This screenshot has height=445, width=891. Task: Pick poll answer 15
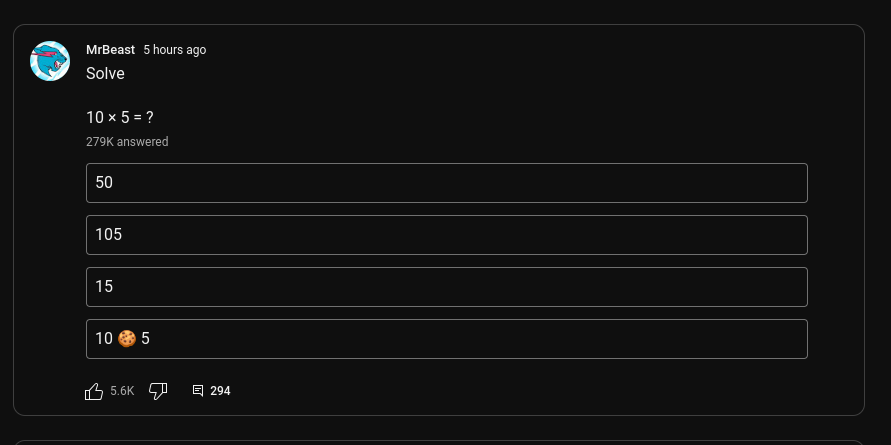coord(446,287)
